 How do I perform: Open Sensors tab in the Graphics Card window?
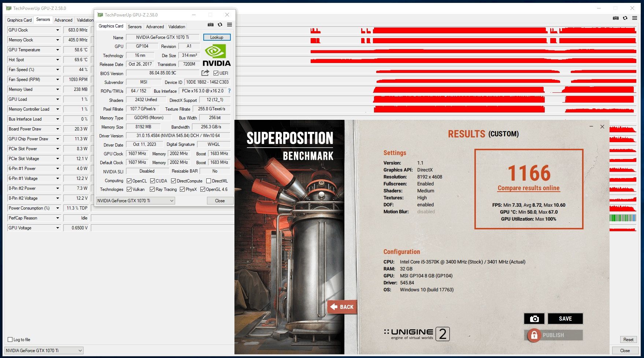click(x=134, y=27)
